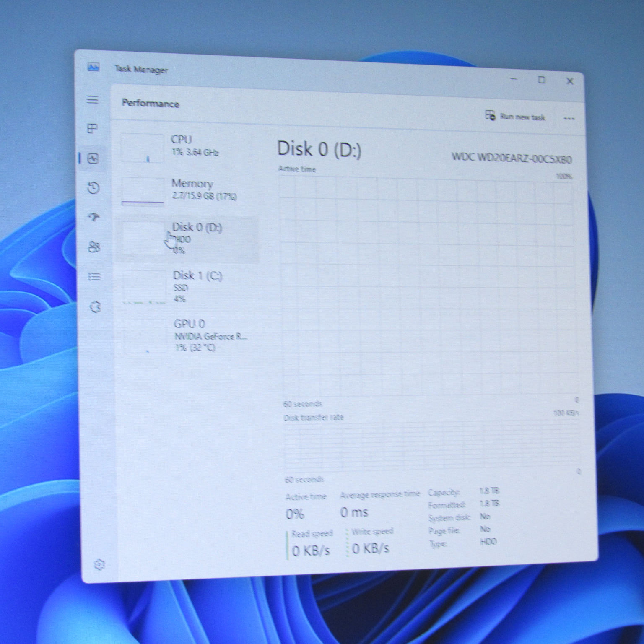Open the hamburger navigation menu

coord(92,100)
